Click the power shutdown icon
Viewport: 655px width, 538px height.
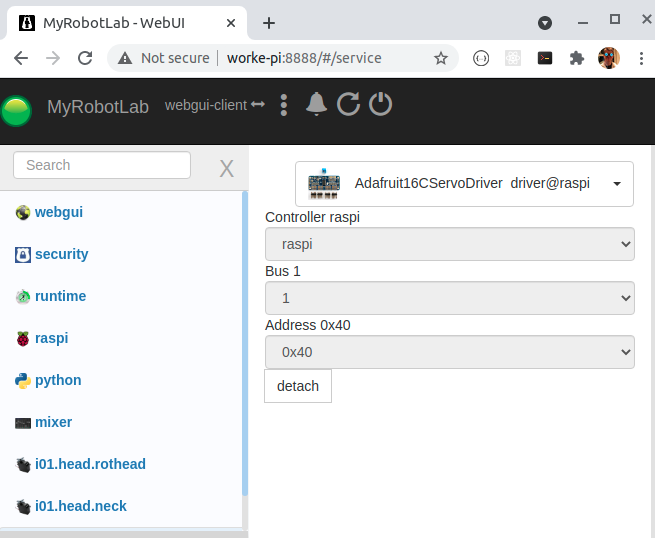pos(380,104)
